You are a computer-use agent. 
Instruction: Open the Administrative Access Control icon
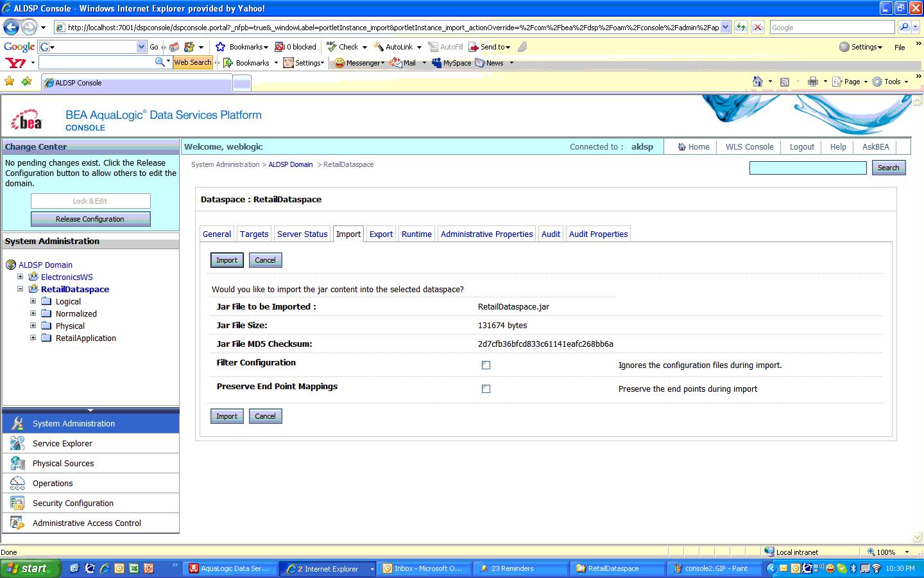pyautogui.click(x=17, y=523)
